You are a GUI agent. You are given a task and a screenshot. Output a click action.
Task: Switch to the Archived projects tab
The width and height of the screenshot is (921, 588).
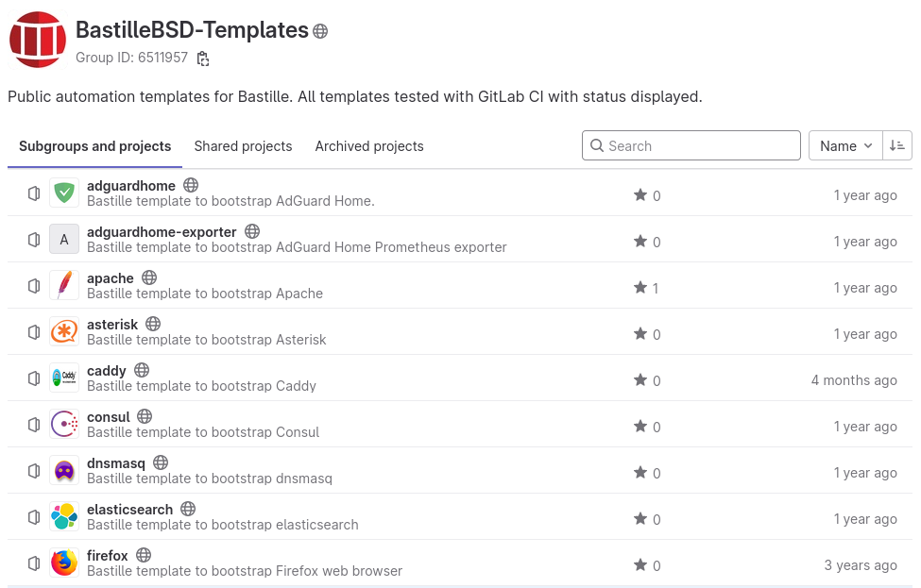pos(368,146)
